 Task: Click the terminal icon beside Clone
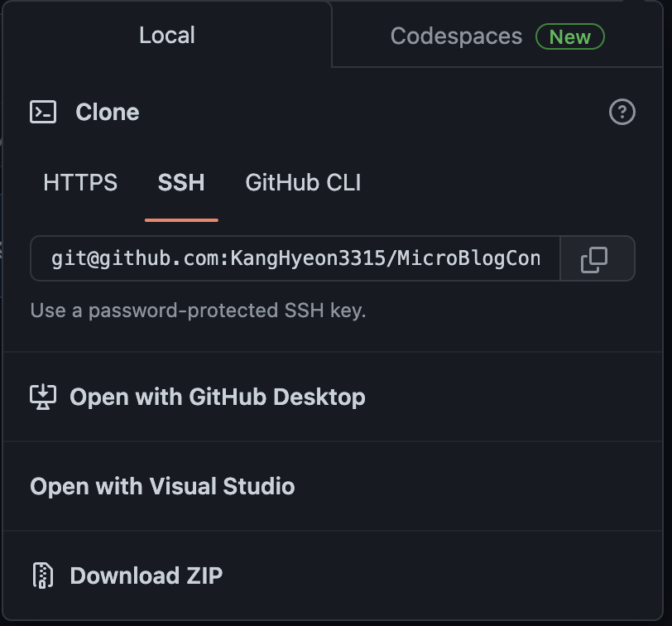tap(43, 112)
